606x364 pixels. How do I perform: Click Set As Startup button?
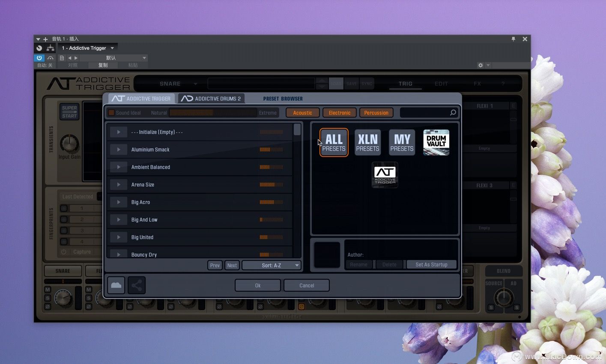tap(431, 264)
